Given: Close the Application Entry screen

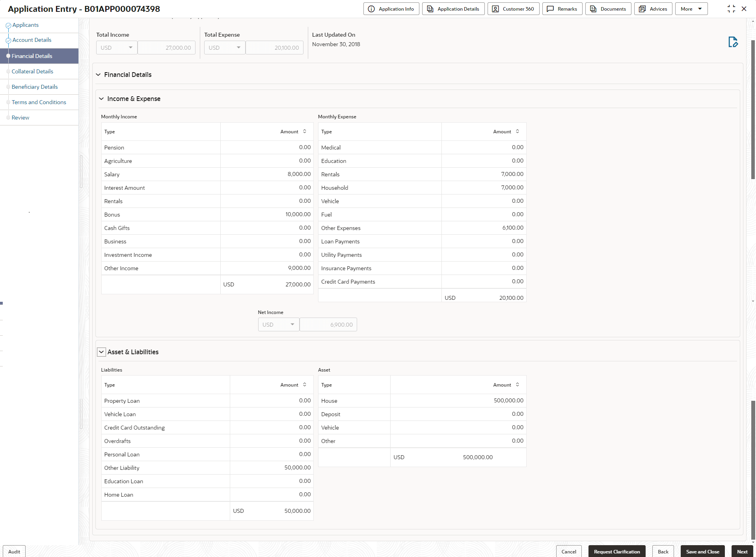Looking at the screenshot, I should pos(744,9).
